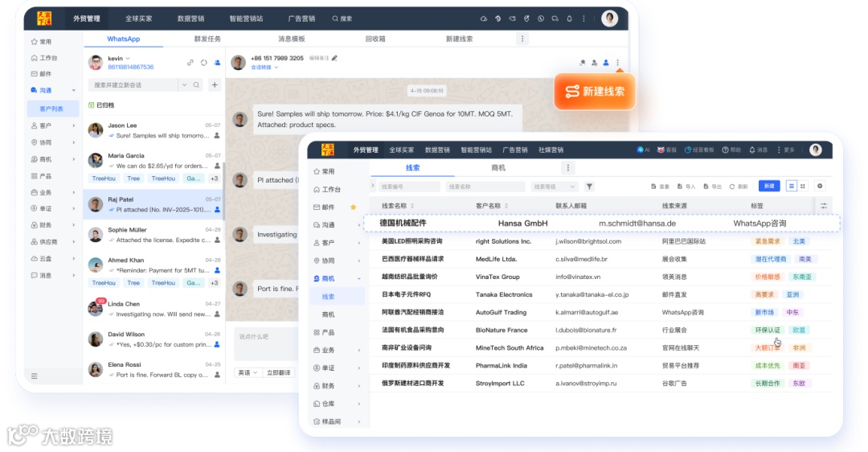Click the blue contact icon in the chat header

pos(606,63)
